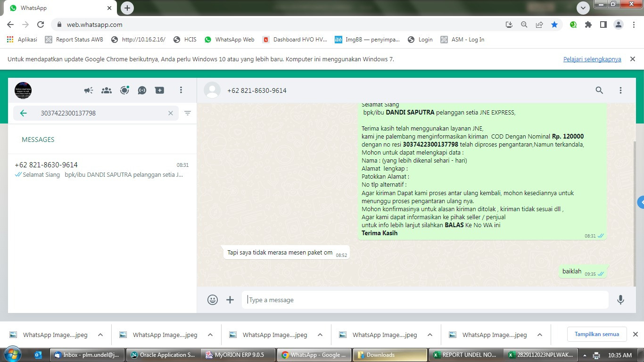Open the Downloads folder taskbar item

389,355
